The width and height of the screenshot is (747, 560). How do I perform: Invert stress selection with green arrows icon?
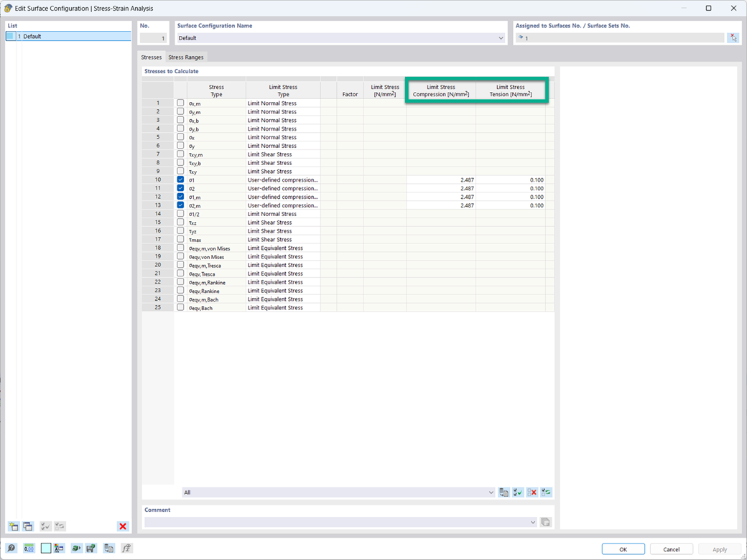click(547, 493)
